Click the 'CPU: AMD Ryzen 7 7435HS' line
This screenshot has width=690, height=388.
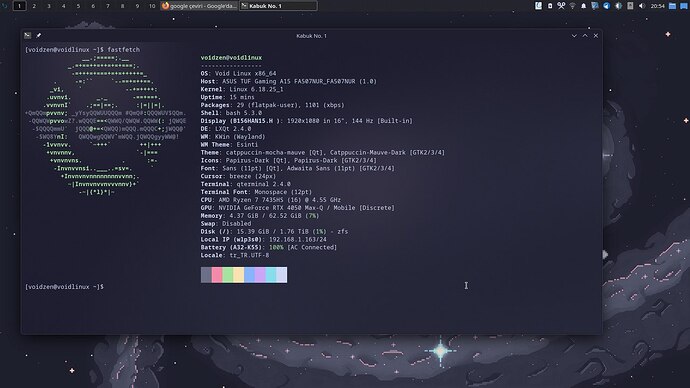click(271, 200)
